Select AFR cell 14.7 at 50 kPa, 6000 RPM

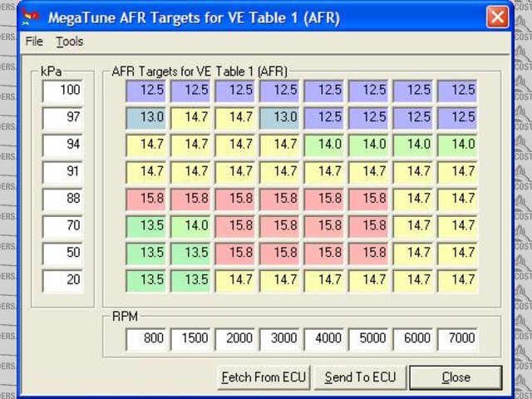[x=413, y=254]
